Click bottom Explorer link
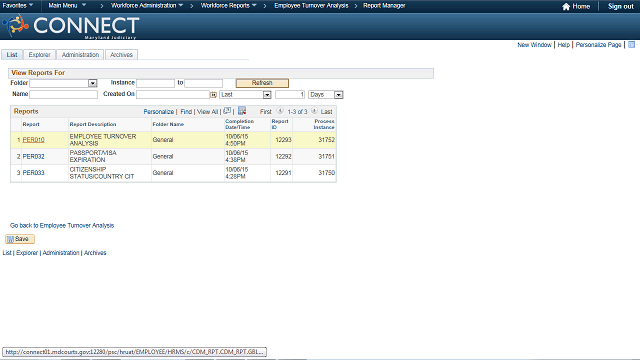Image resolution: width=640 pixels, height=360 pixels. tap(27, 253)
